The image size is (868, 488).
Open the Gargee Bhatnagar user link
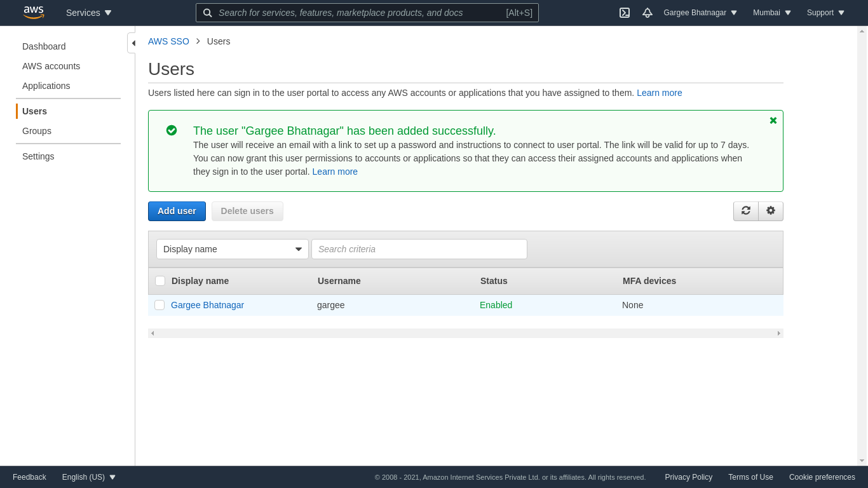pyautogui.click(x=207, y=305)
